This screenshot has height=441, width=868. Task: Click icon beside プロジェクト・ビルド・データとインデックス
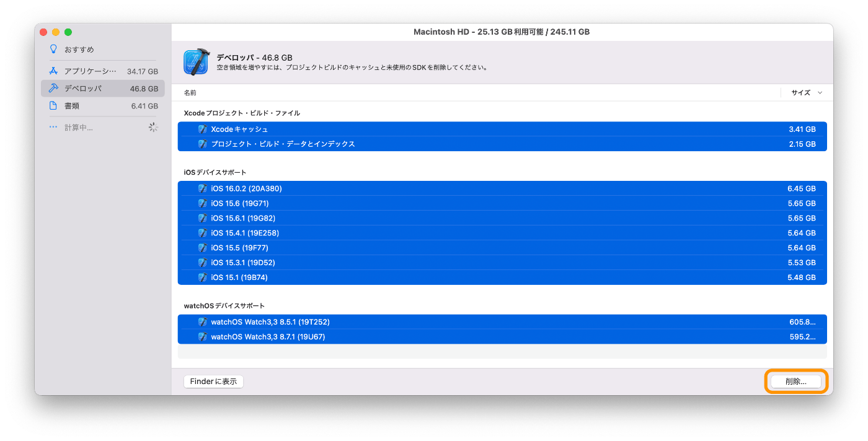pos(203,144)
